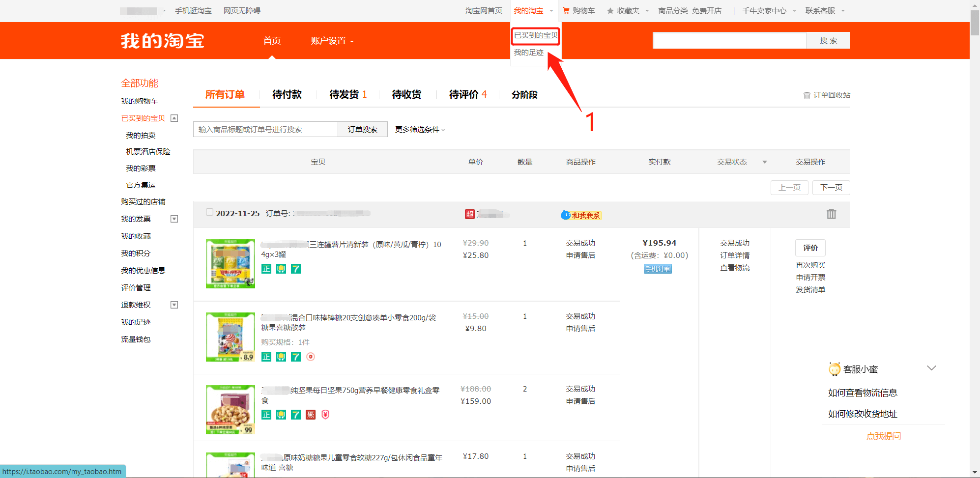
Task: Click the red 聚 badge under nuts item
Action: (x=311, y=415)
